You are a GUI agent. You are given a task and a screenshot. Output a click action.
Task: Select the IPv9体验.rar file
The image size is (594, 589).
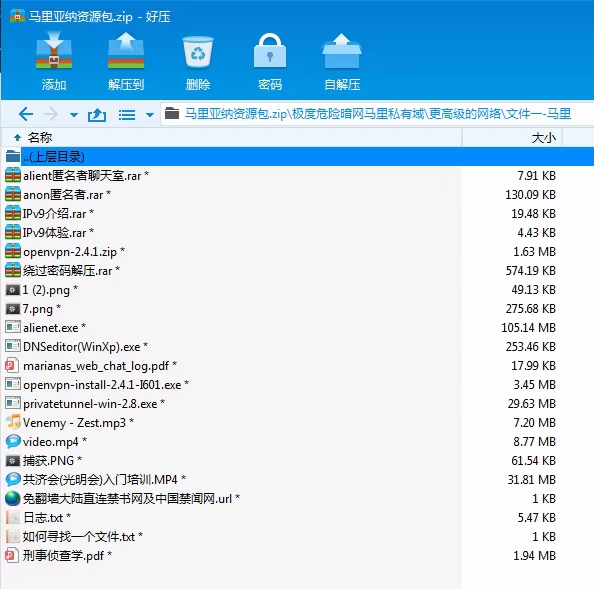[x=58, y=233]
